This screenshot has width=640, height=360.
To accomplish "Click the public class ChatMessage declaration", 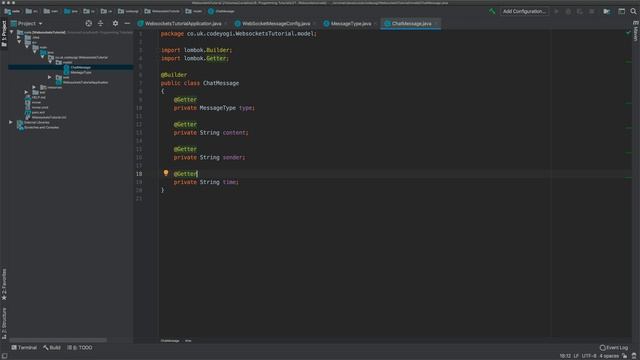I will [x=200, y=83].
